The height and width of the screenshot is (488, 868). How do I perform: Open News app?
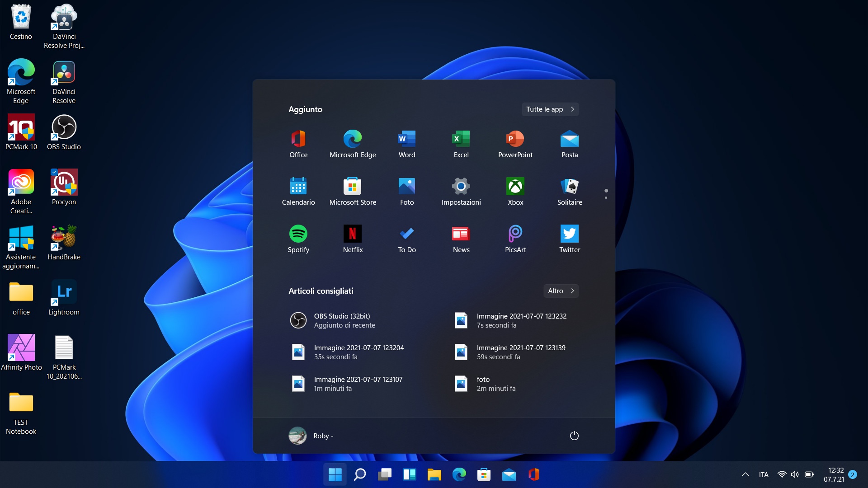tap(461, 239)
